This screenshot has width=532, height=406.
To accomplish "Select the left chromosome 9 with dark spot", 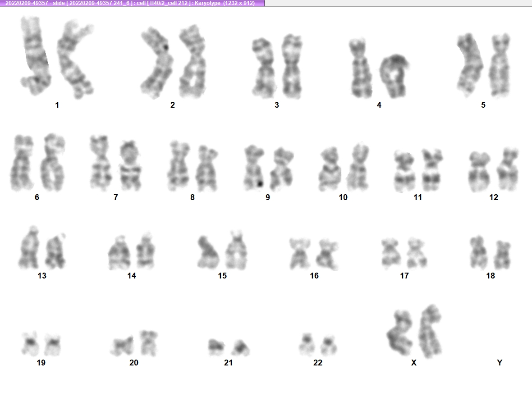I will tap(254, 168).
